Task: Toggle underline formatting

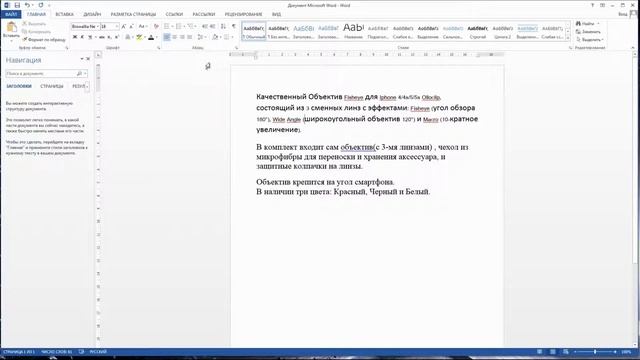Action: tap(90, 37)
